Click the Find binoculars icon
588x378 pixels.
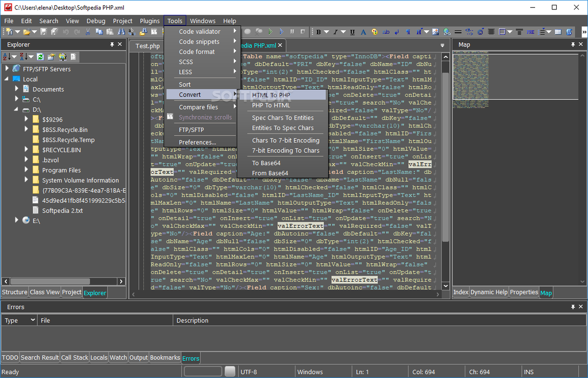click(x=121, y=32)
